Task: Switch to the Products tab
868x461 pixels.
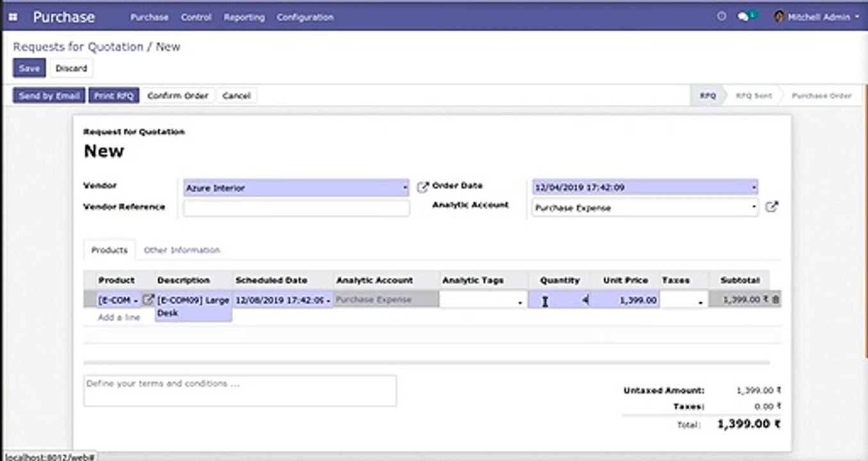Action: (x=110, y=250)
